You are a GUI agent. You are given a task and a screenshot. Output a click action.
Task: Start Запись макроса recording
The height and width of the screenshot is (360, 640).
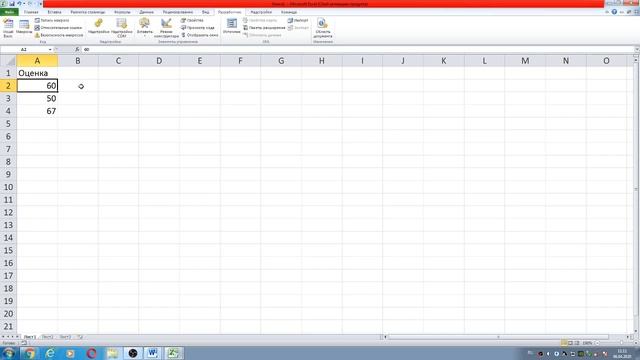tap(52, 20)
